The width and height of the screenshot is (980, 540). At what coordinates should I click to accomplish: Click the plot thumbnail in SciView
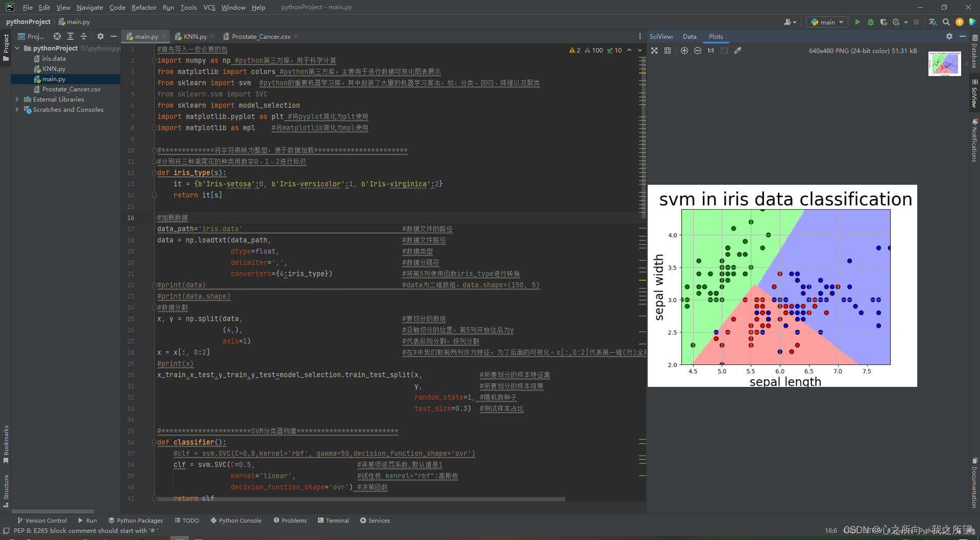tap(944, 63)
